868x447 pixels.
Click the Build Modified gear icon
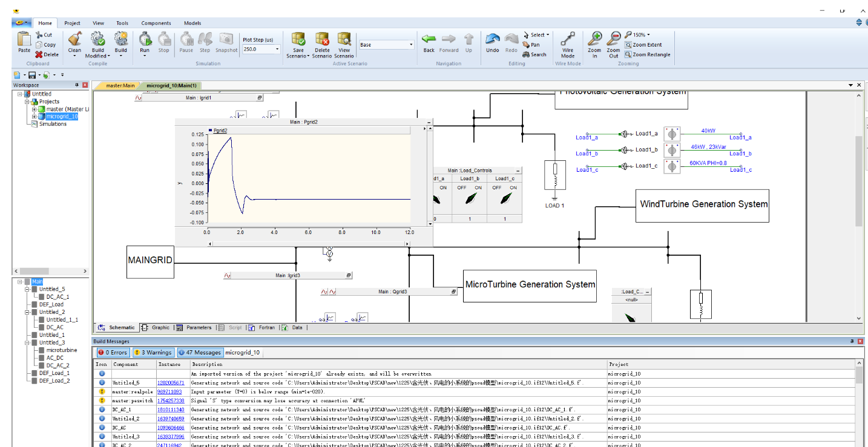point(97,39)
